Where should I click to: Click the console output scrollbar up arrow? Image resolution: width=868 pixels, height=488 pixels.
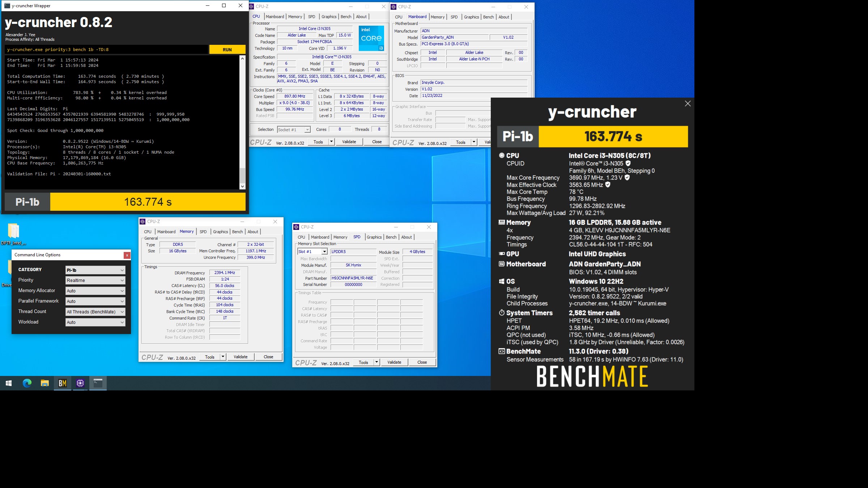coord(242,58)
